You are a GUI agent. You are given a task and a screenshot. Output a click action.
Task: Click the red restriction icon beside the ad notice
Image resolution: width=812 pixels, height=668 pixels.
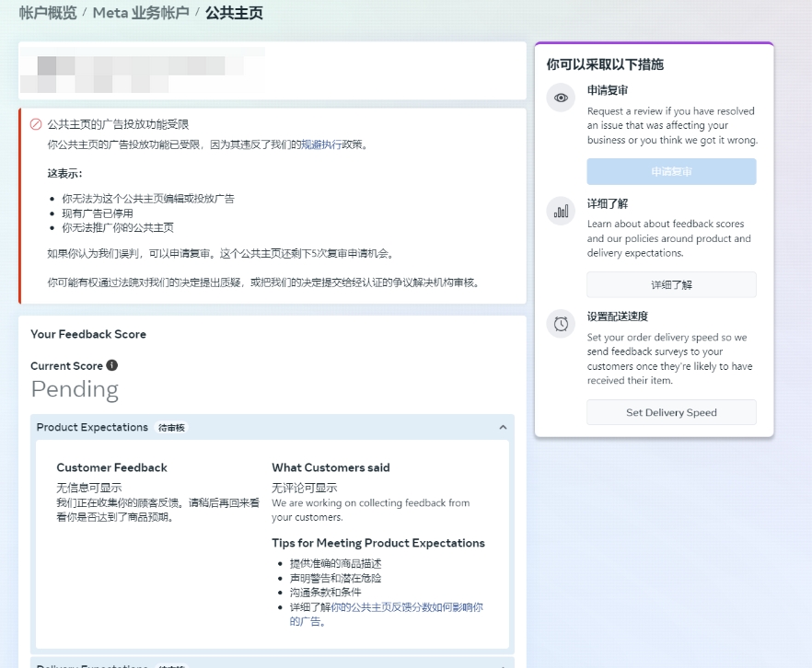coord(36,124)
